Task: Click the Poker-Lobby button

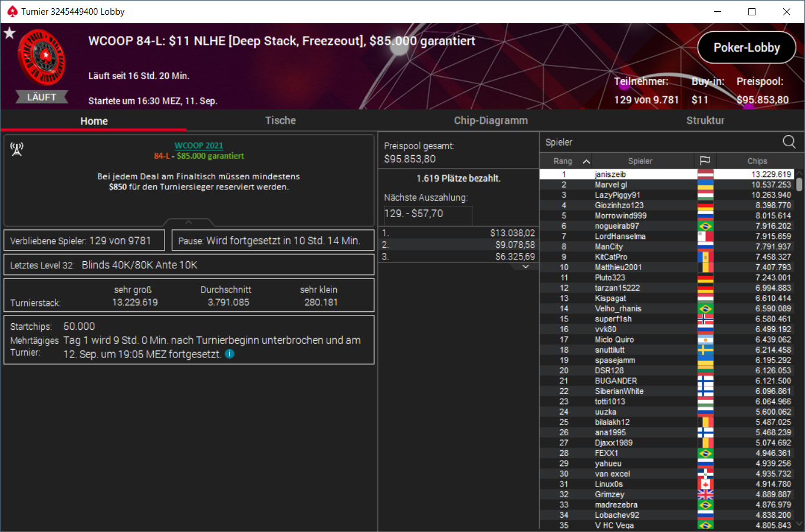Action: pyautogui.click(x=747, y=48)
